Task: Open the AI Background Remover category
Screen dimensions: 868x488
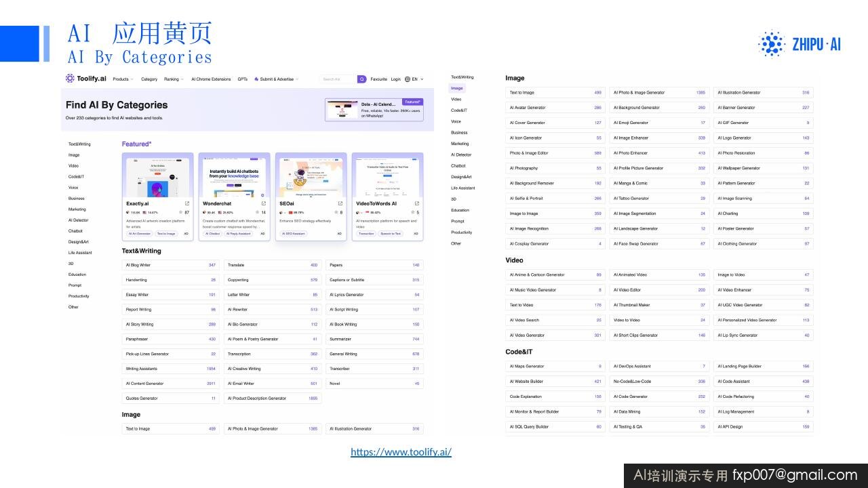Action: coord(555,183)
